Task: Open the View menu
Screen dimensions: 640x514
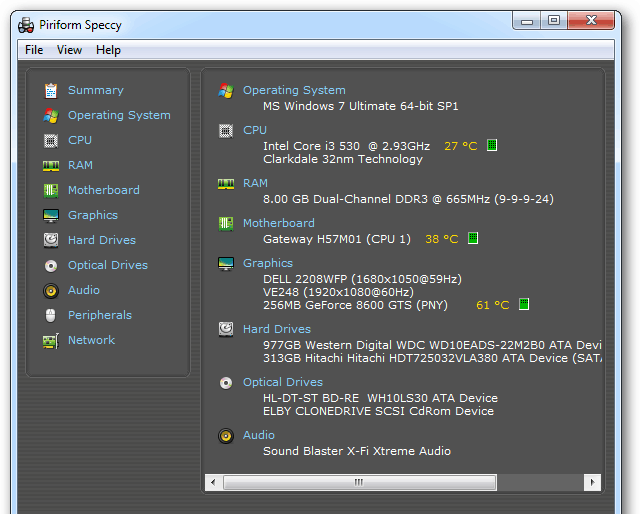Action: point(69,50)
